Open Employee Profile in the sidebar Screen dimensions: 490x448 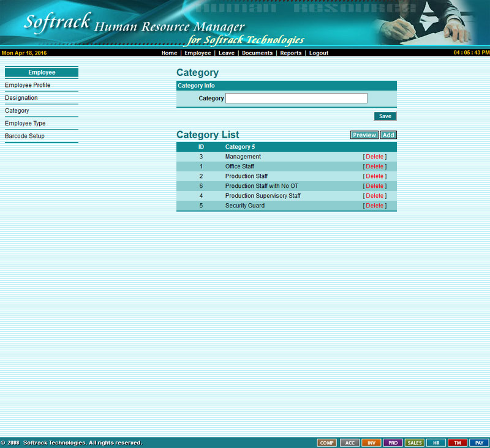28,85
